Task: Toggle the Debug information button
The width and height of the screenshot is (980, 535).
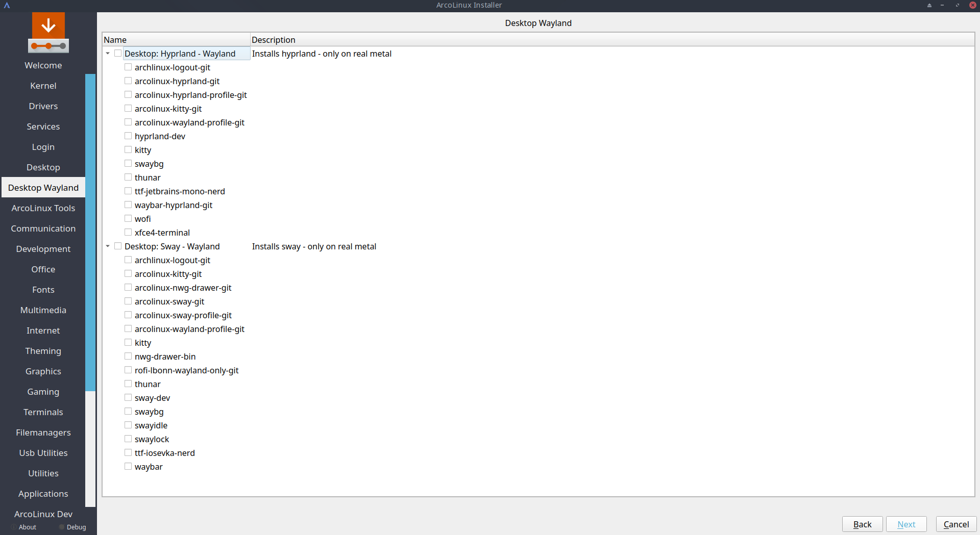Action: point(72,527)
